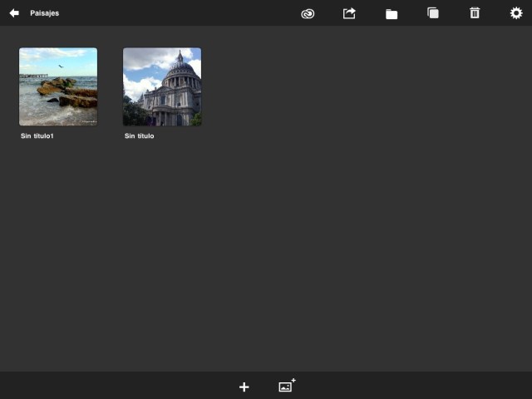The height and width of the screenshot is (399, 532).
Task: Select the bird in the beach thumbnail
Action: point(61,66)
